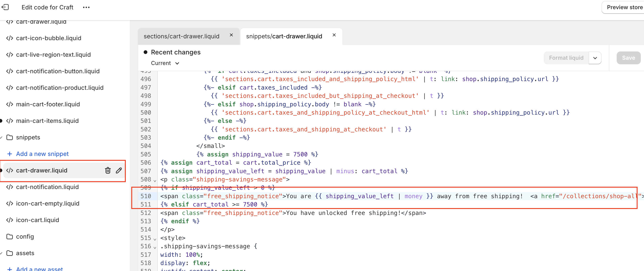This screenshot has width=644, height=271.
Task: Click the recent changes status dot
Action: point(146,52)
